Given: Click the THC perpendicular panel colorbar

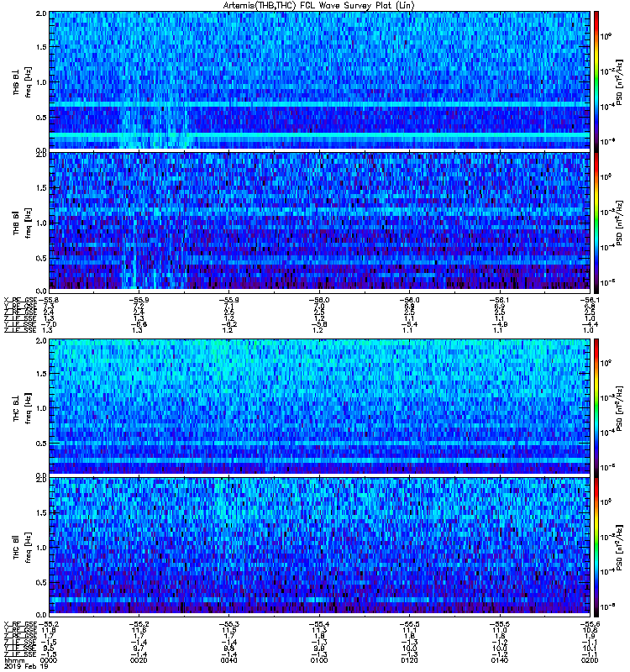Looking at the screenshot, I should tap(597, 407).
